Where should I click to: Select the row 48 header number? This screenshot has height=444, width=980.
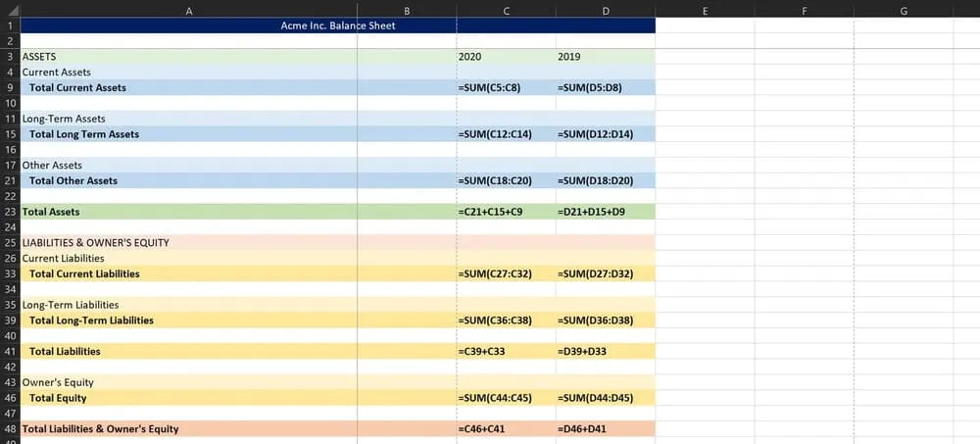[10, 429]
